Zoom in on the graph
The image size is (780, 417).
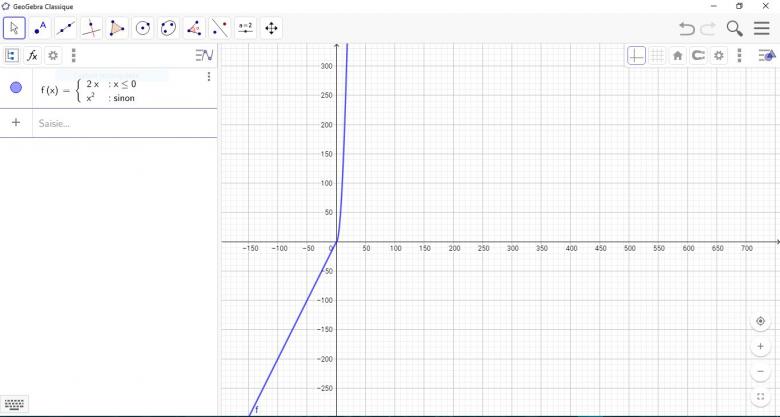point(761,346)
